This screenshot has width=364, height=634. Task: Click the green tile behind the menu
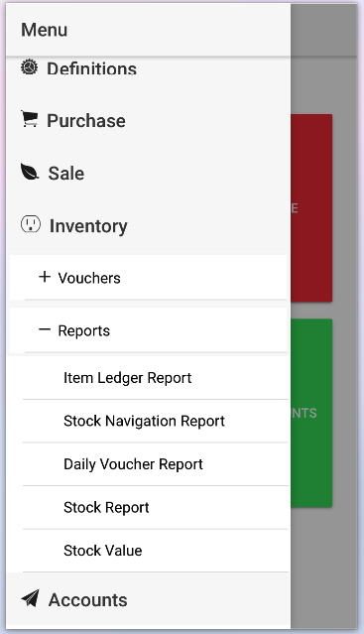pos(311,413)
